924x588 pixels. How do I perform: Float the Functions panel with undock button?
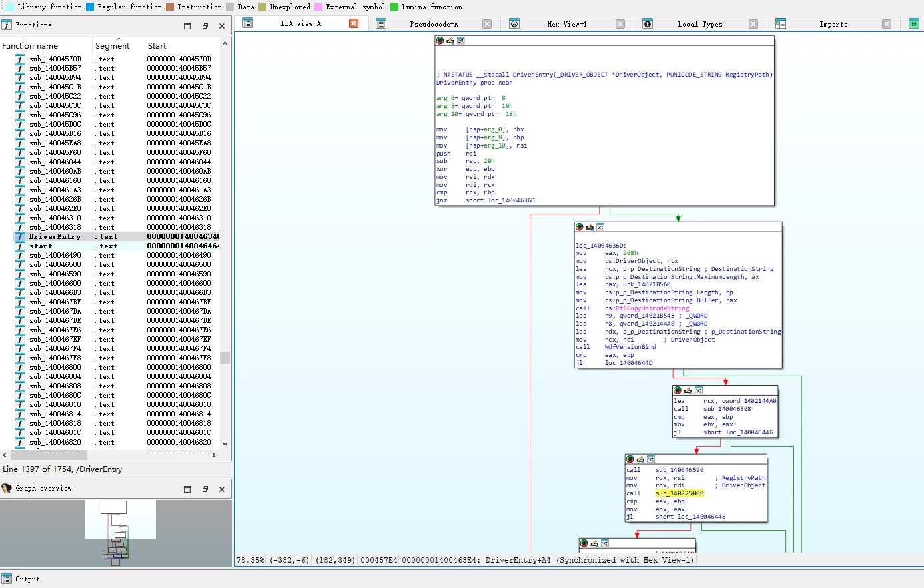click(x=205, y=25)
